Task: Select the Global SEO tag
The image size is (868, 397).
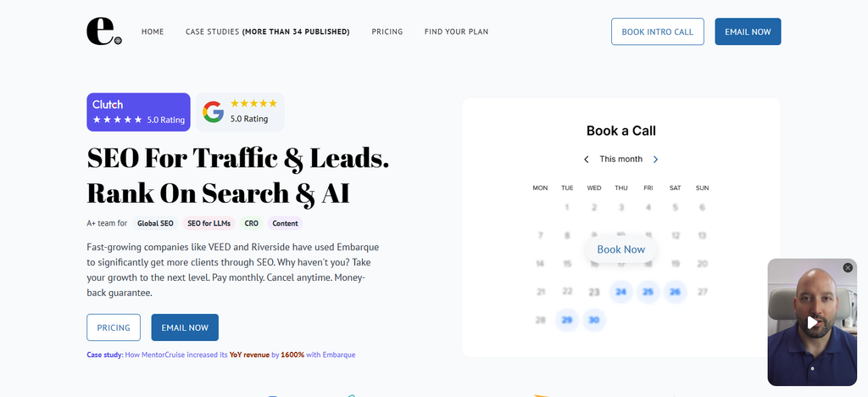Action: (156, 224)
